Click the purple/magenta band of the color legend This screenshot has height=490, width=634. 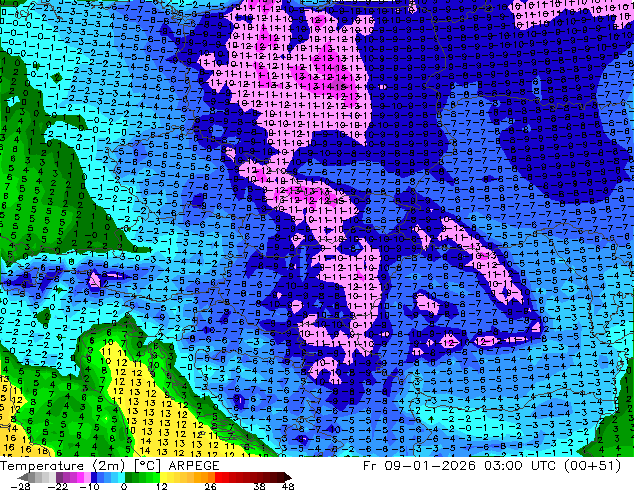[73, 477]
